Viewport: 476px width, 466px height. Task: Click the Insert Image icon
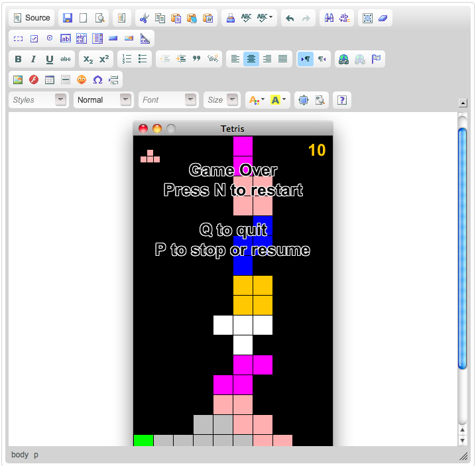[18, 80]
